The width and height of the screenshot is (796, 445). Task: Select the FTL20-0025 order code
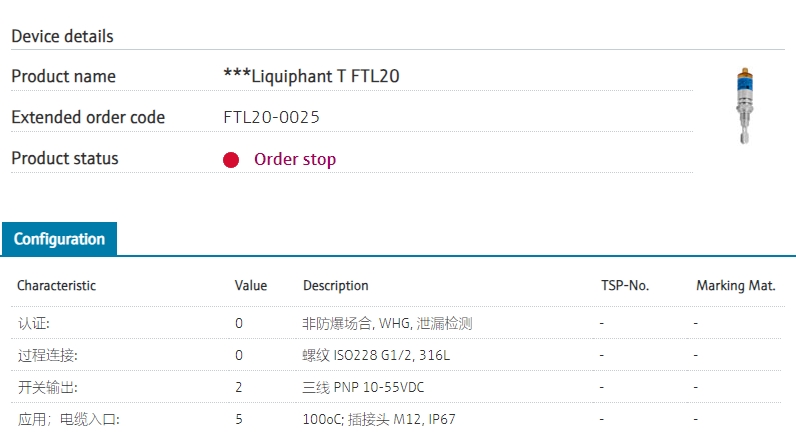pyautogui.click(x=271, y=118)
